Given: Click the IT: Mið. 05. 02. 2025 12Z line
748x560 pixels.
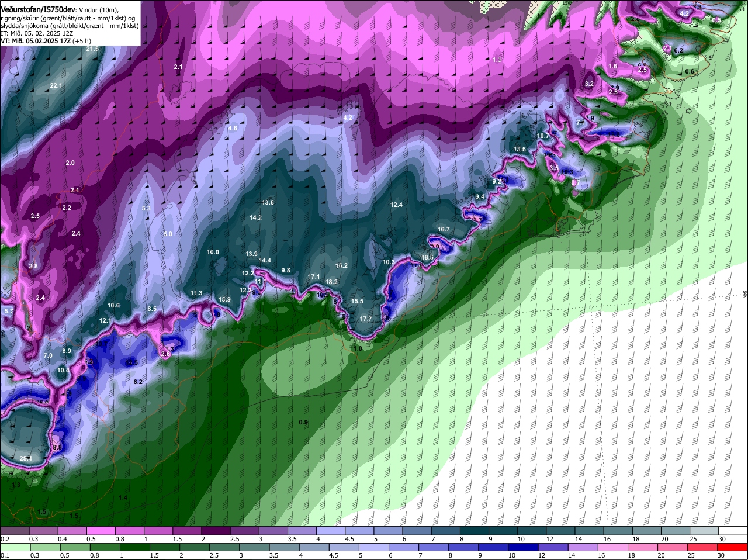Looking at the screenshot, I should coord(37,33).
